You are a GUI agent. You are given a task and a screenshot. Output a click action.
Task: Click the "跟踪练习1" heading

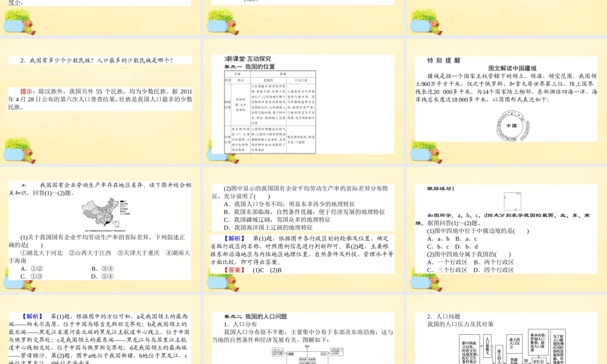point(441,189)
